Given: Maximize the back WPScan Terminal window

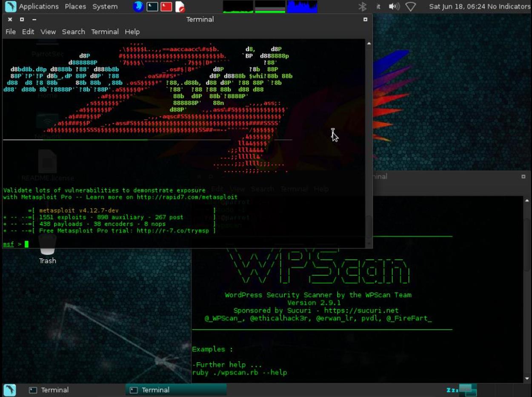Looking at the screenshot, I should [523, 177].
